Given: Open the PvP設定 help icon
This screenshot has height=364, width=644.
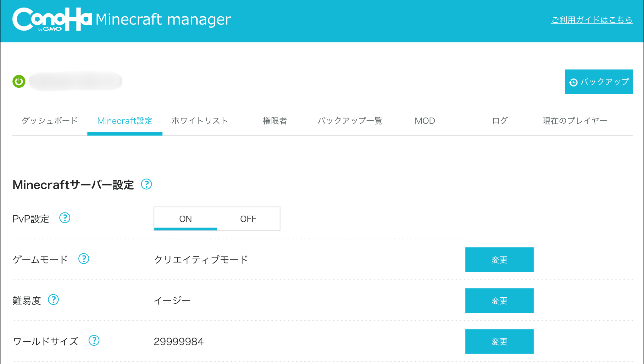Looking at the screenshot, I should (65, 218).
